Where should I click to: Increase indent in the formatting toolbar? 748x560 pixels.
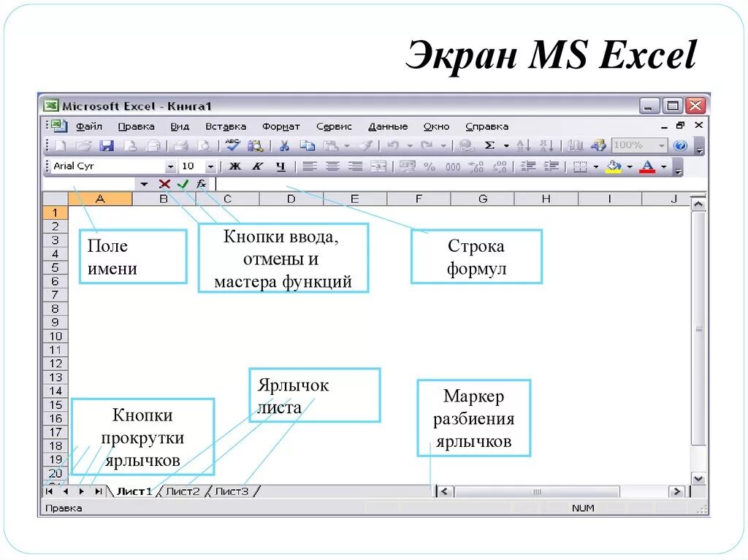coord(551,166)
